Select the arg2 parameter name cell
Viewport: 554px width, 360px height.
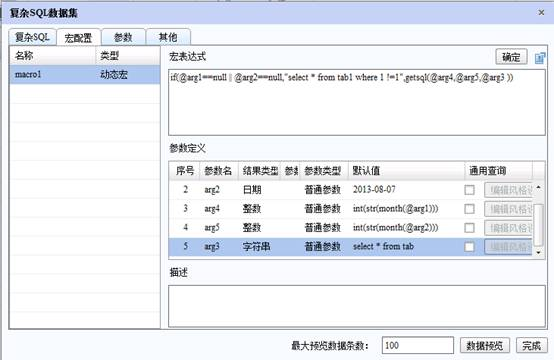click(212, 190)
